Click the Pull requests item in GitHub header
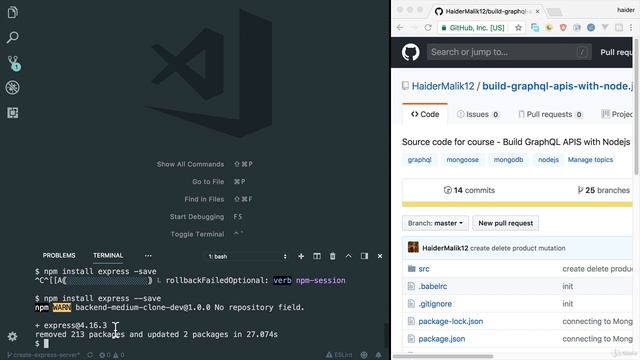Screen dimensions: 640x360 coord(616,52)
